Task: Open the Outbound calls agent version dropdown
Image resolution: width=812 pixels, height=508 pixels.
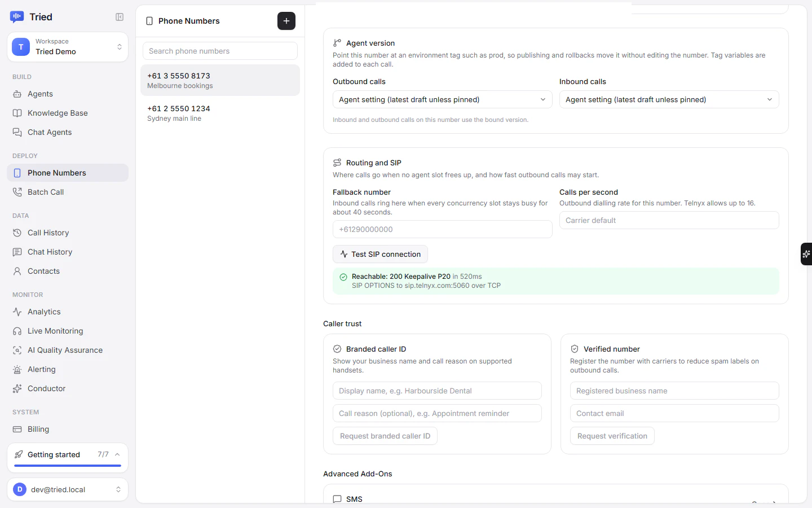Action: [x=443, y=99]
